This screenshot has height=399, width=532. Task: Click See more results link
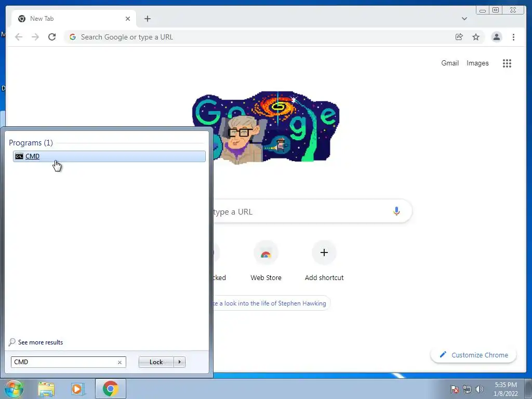(x=41, y=342)
